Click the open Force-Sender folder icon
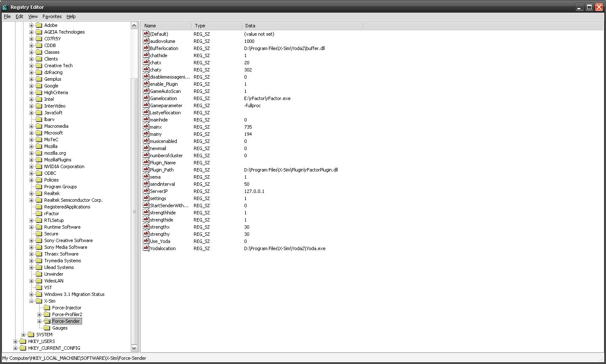 47,321
